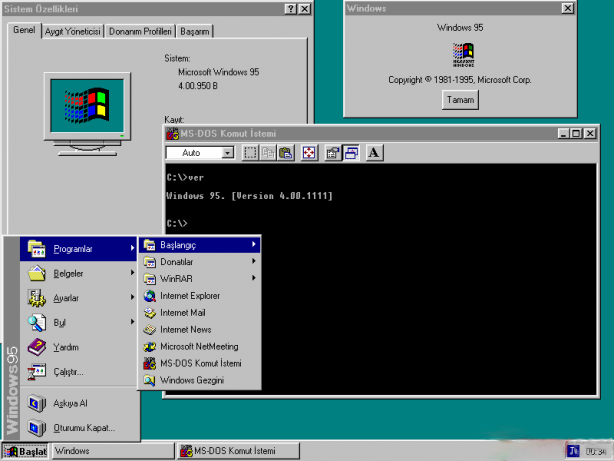The image size is (614, 461).
Task: Select the Windows taskbar button
Action: coord(113,451)
